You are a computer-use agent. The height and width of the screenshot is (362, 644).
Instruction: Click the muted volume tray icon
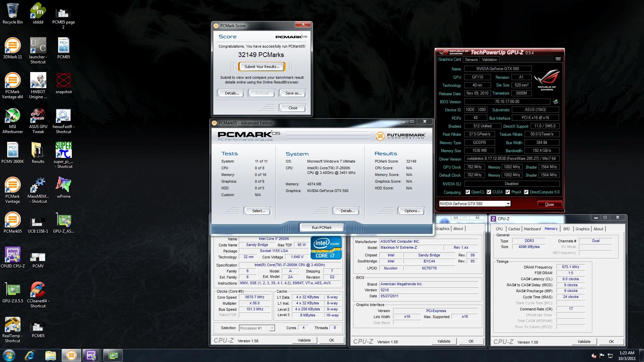(x=594, y=356)
